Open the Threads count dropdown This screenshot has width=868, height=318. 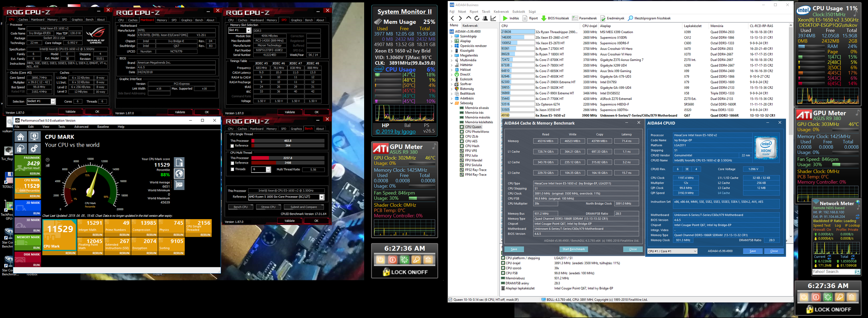coord(268,169)
